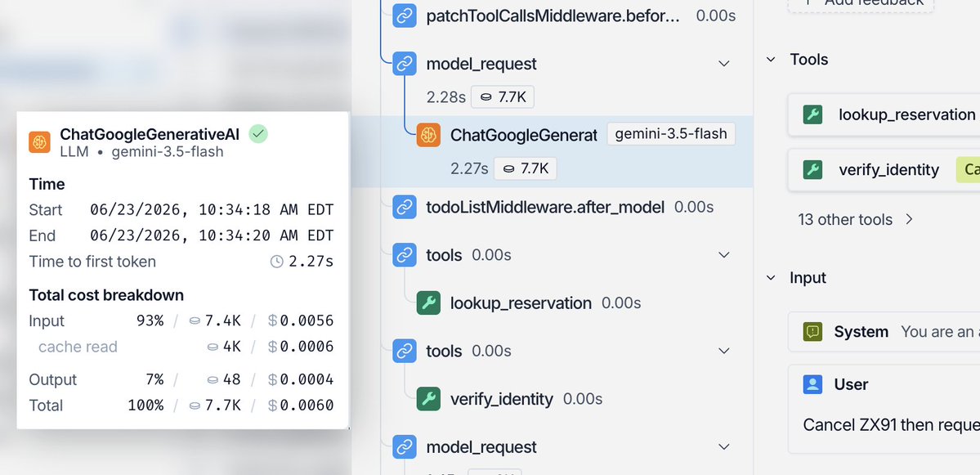Click the token coin icon in Input row

(x=195, y=321)
